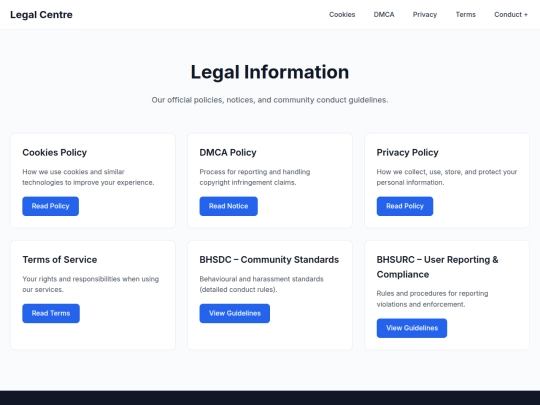Expand the Conduct + dropdown menu
This screenshot has width=540, height=405.
click(x=511, y=14)
